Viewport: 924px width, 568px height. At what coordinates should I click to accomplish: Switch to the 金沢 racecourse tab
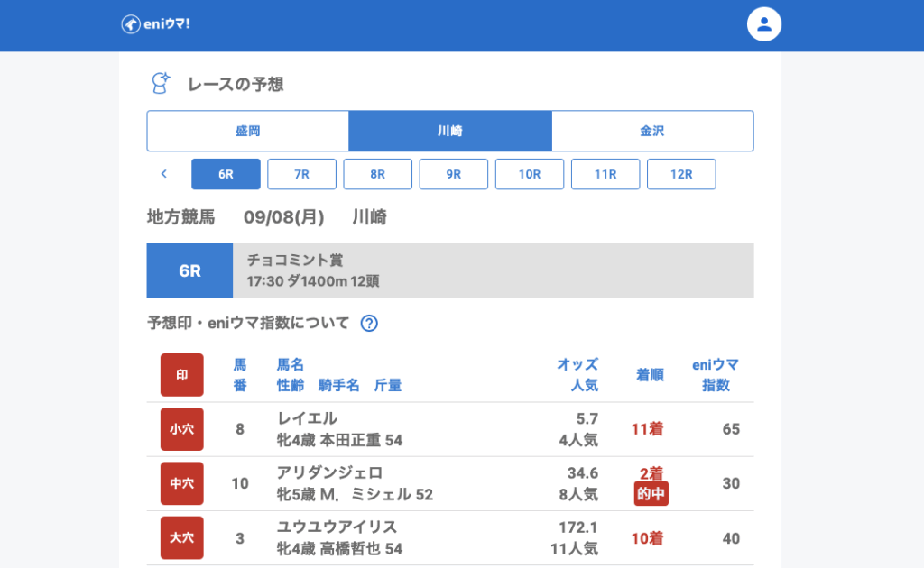[652, 131]
